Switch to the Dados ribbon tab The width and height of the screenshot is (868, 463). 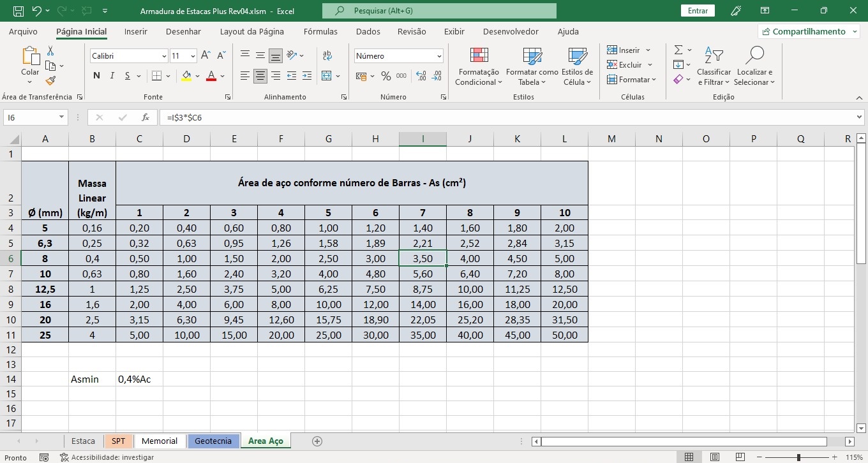[368, 31]
